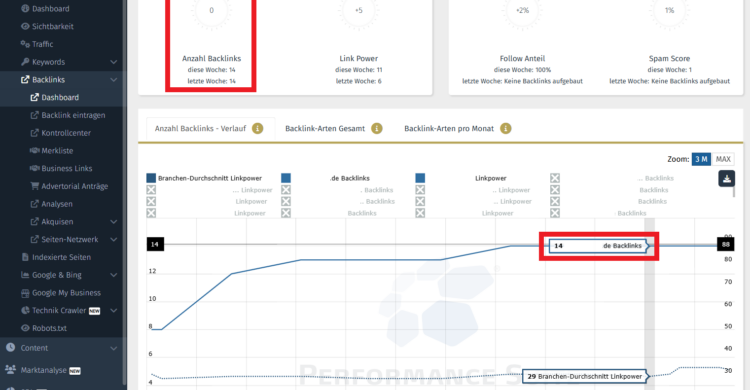Open Seiten-Netzwerk in the sidebar
Viewport: 750px width, 390px height.
coord(64,239)
